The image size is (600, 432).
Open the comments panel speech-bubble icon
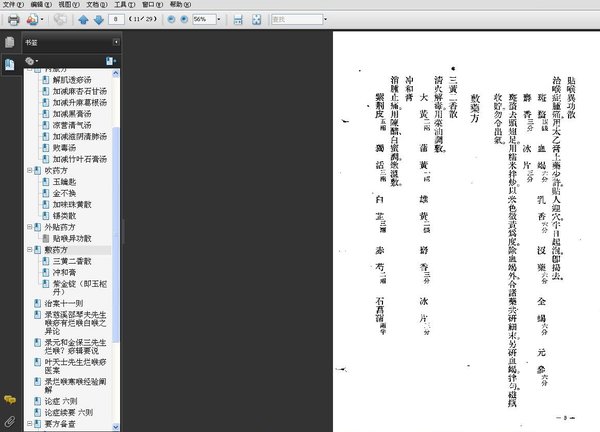tap(10, 400)
